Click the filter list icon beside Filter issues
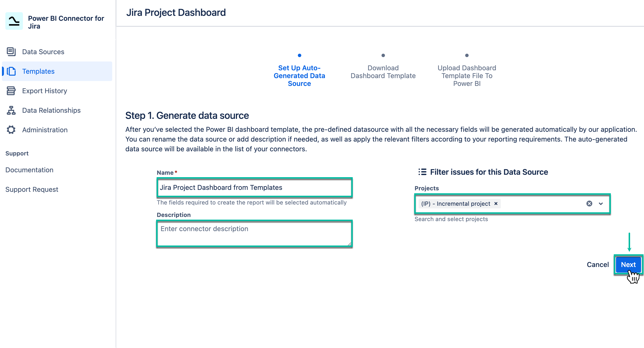The width and height of the screenshot is (644, 348). (x=422, y=172)
